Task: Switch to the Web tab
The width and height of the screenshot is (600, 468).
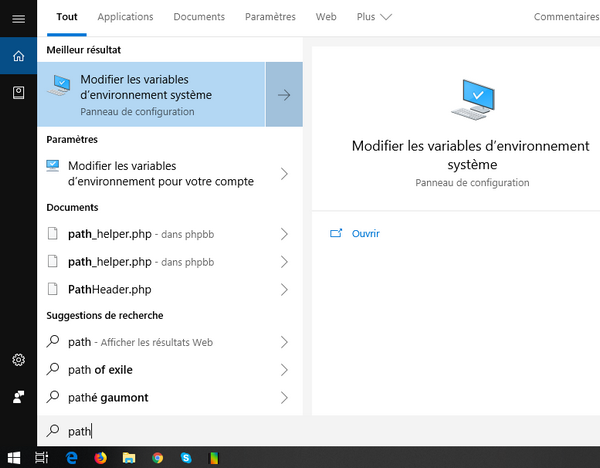Action: click(326, 17)
